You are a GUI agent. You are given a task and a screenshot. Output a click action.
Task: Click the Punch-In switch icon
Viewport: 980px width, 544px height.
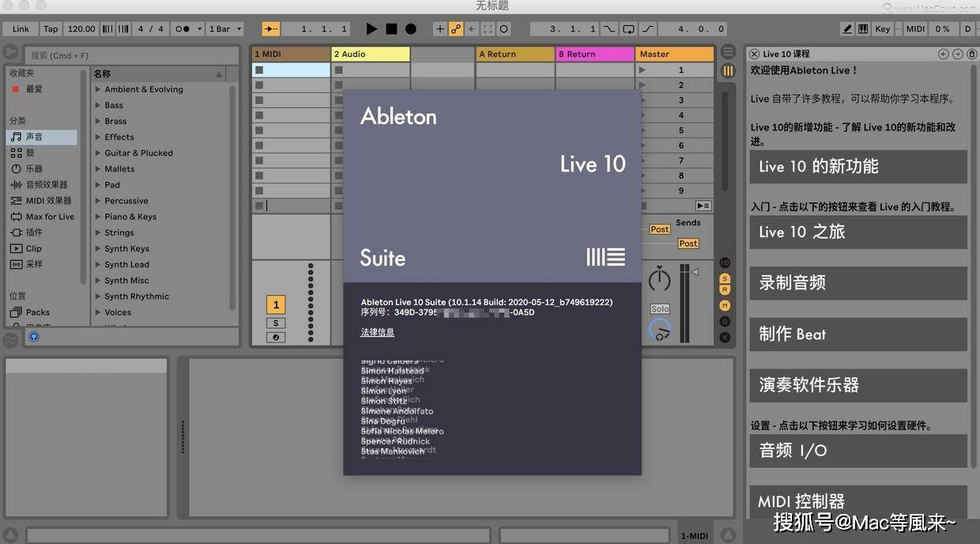(x=609, y=28)
